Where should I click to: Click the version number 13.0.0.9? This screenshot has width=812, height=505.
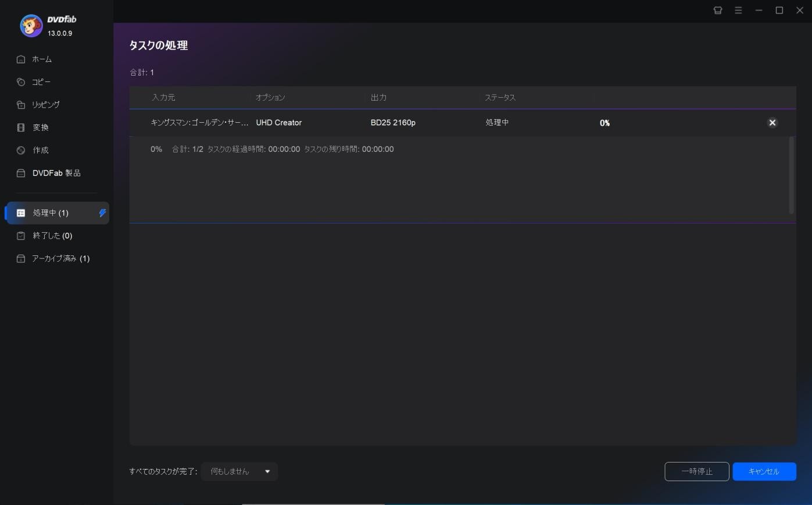60,34
